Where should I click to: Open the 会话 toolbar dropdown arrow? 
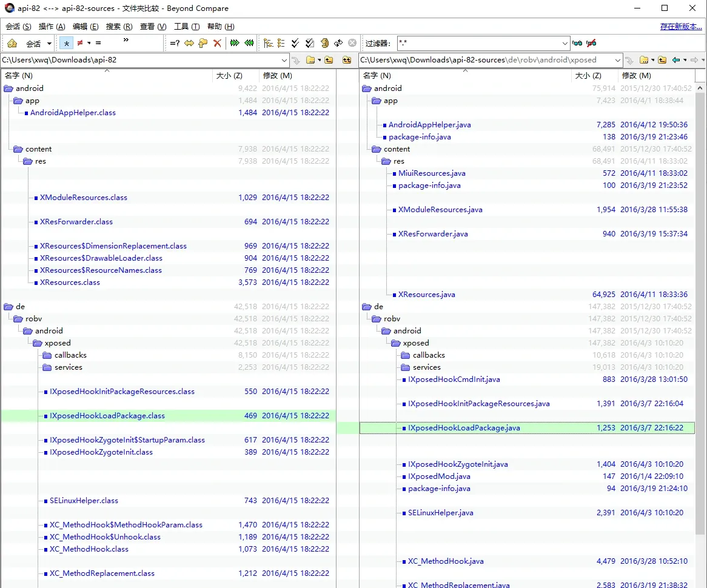pos(49,44)
